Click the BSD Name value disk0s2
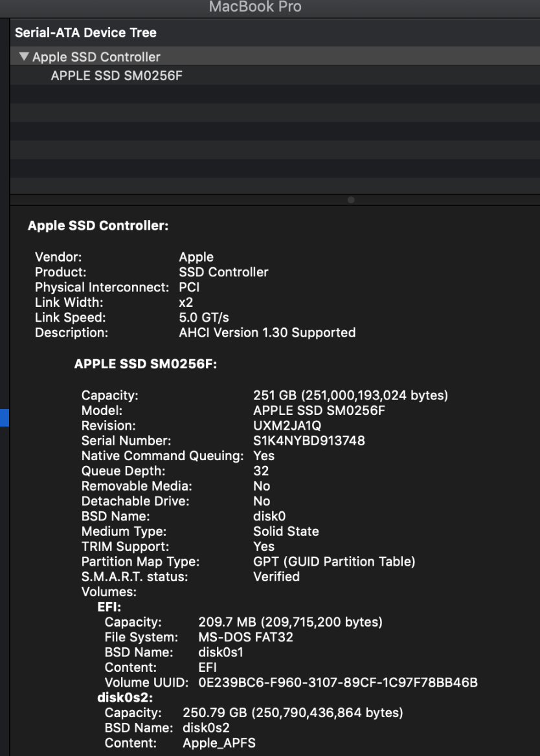 206,728
